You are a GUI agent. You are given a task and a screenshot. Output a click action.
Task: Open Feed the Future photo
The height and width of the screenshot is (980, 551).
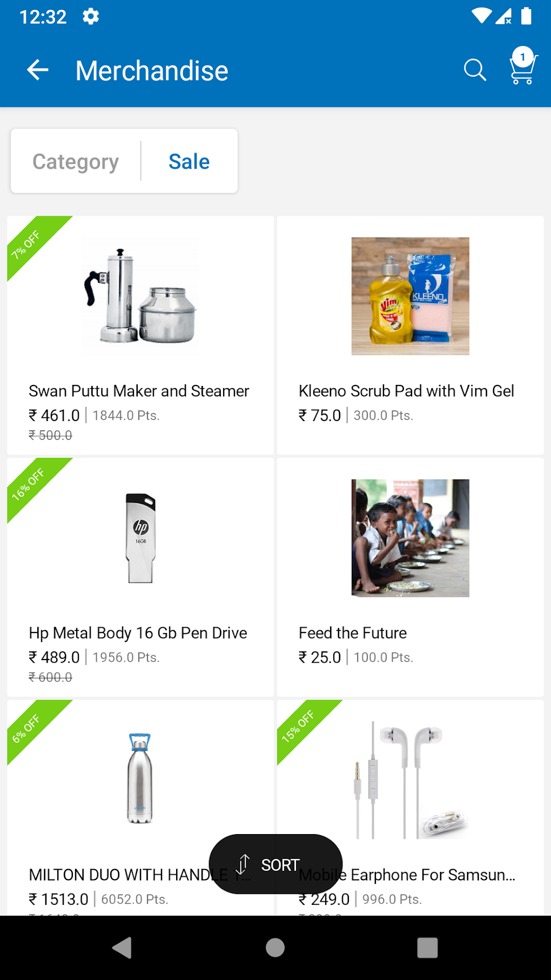pyautogui.click(x=411, y=538)
